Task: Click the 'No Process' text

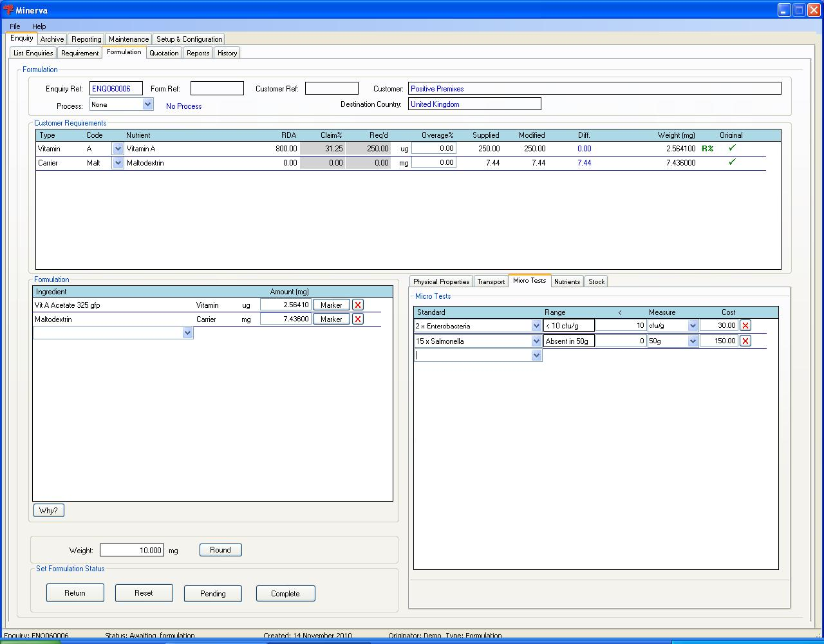Action: 184,106
